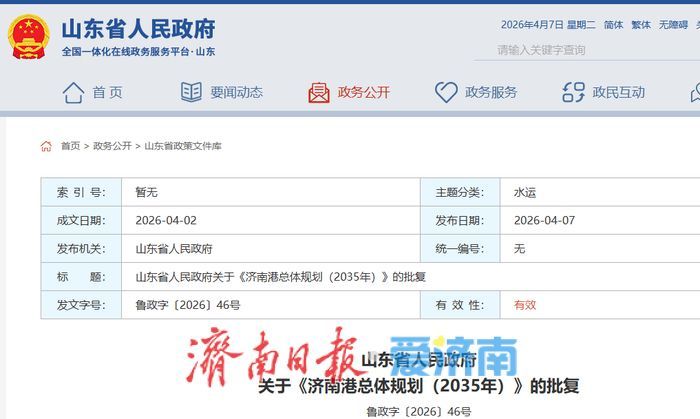Image resolution: width=700 pixels, height=419 pixels.
Task: Go to the 政务服务 navigation tab
Action: click(x=491, y=93)
